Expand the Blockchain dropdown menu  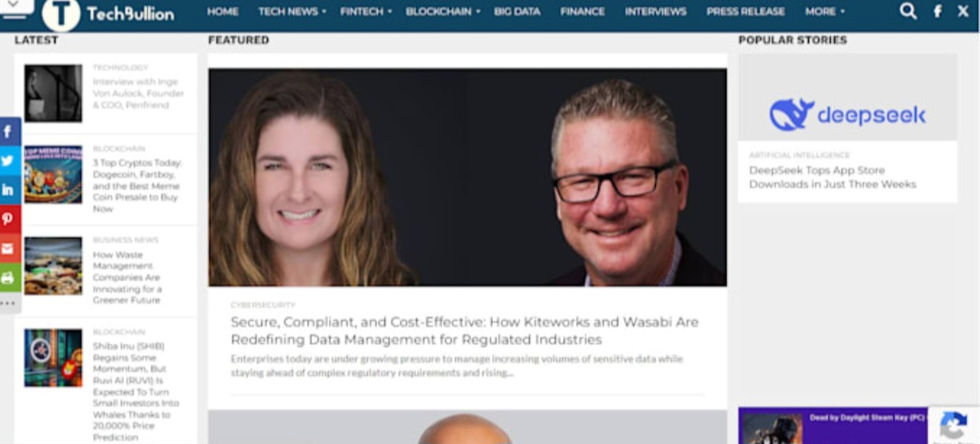(x=444, y=11)
